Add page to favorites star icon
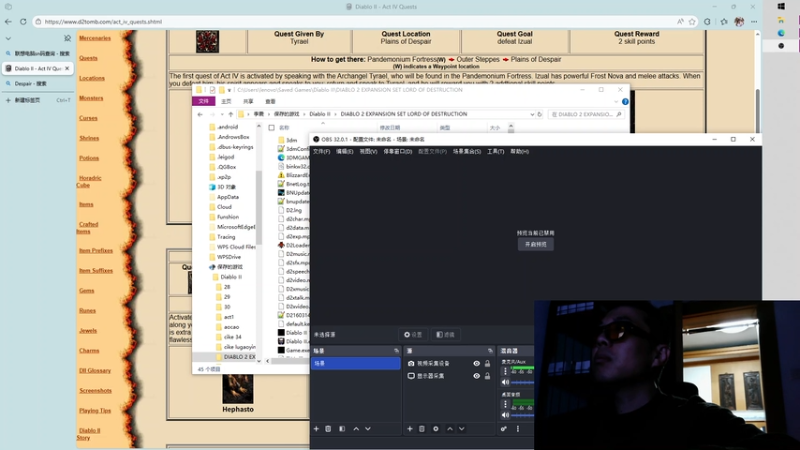The width and height of the screenshot is (800, 450). pyautogui.click(x=692, y=21)
